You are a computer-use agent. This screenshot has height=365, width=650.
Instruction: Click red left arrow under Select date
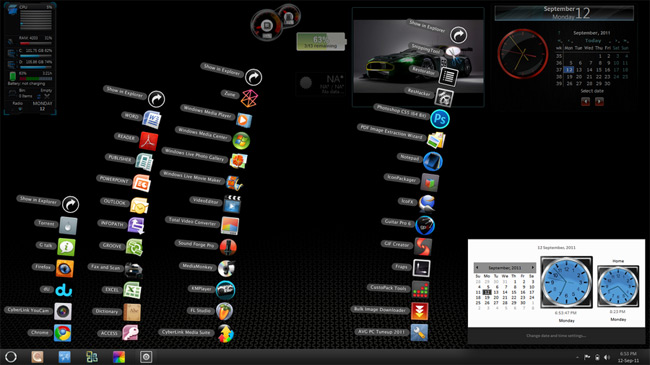[x=585, y=102]
